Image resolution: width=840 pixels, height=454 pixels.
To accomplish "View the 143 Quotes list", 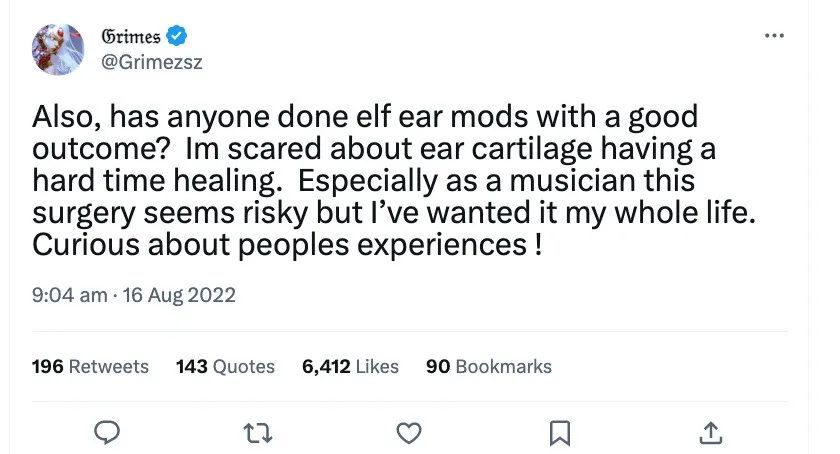I will click(225, 367).
